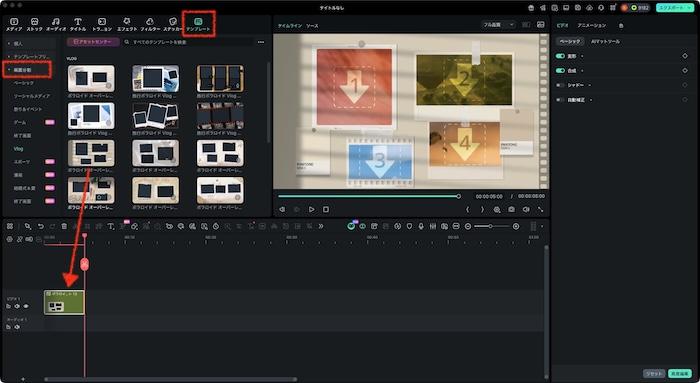This screenshot has width=700, height=383.
Task: Expand more timeline tools double-chevron
Action: pos(321,226)
